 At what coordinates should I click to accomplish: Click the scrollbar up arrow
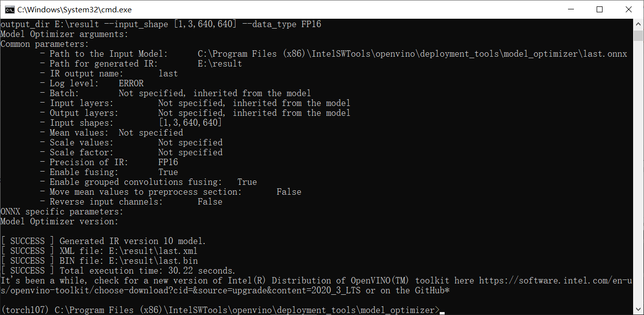coord(639,24)
